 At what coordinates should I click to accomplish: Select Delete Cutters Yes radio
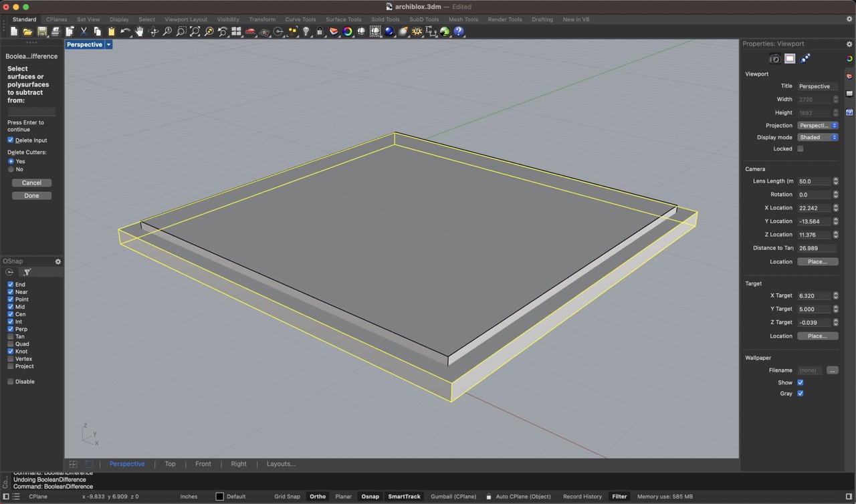coord(11,161)
